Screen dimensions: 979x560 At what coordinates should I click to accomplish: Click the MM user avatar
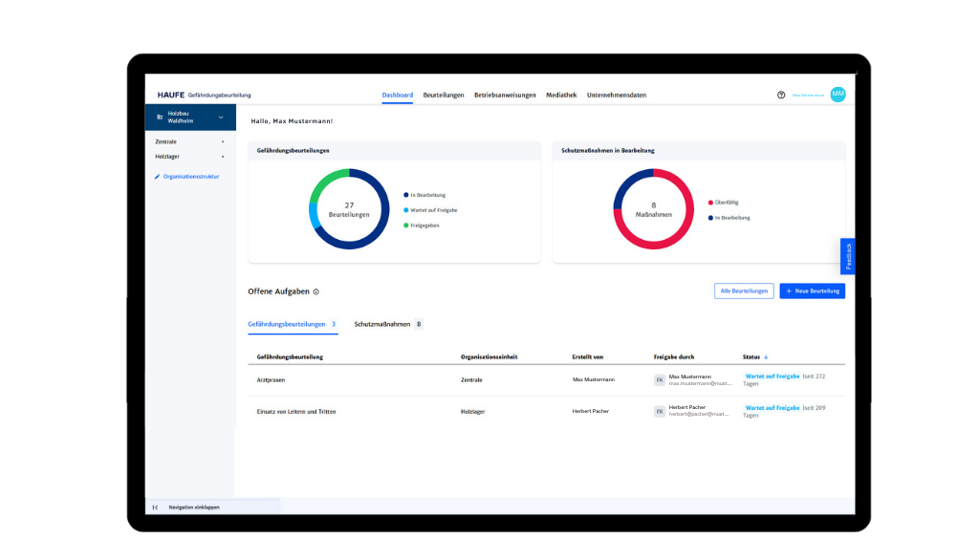pos(838,95)
